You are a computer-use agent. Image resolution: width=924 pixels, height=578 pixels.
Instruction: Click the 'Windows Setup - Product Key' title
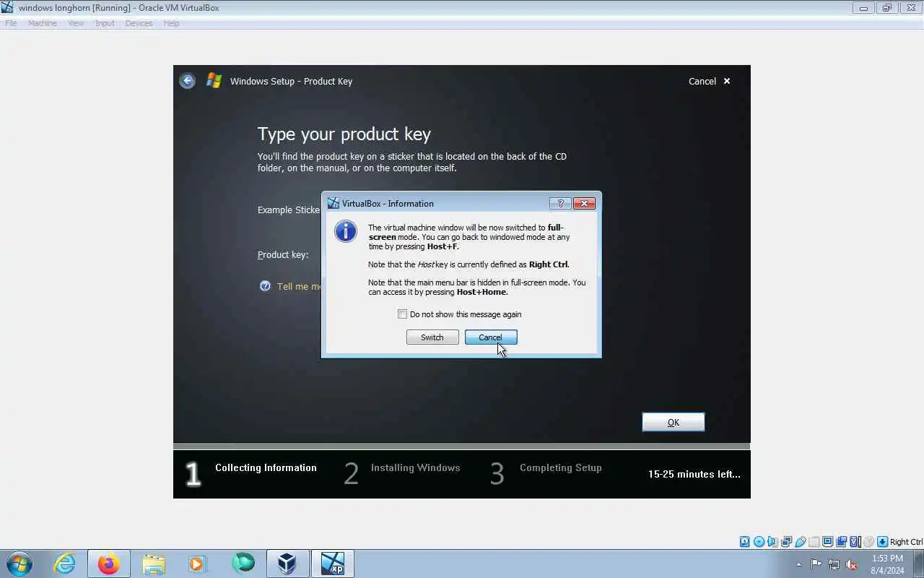click(x=291, y=81)
